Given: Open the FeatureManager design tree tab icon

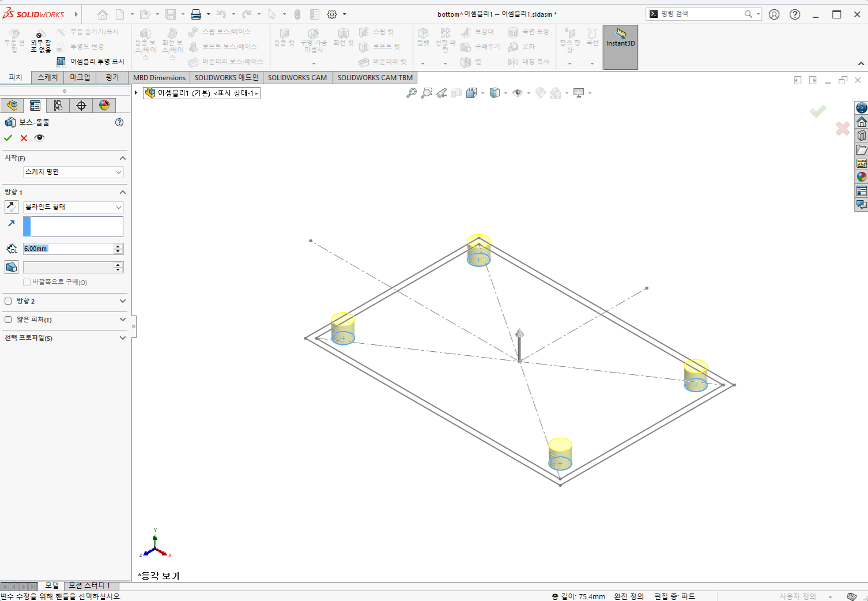Looking at the screenshot, I should (x=12, y=106).
